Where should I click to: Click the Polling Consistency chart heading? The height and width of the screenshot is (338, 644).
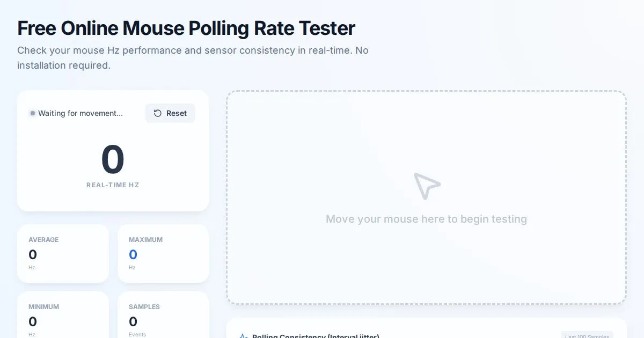pyautogui.click(x=316, y=336)
